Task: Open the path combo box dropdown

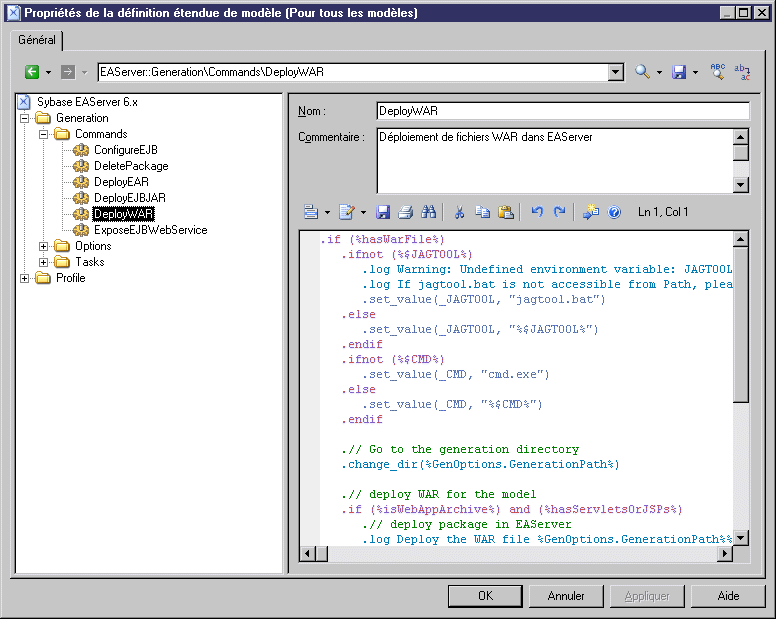Action: pyautogui.click(x=615, y=72)
